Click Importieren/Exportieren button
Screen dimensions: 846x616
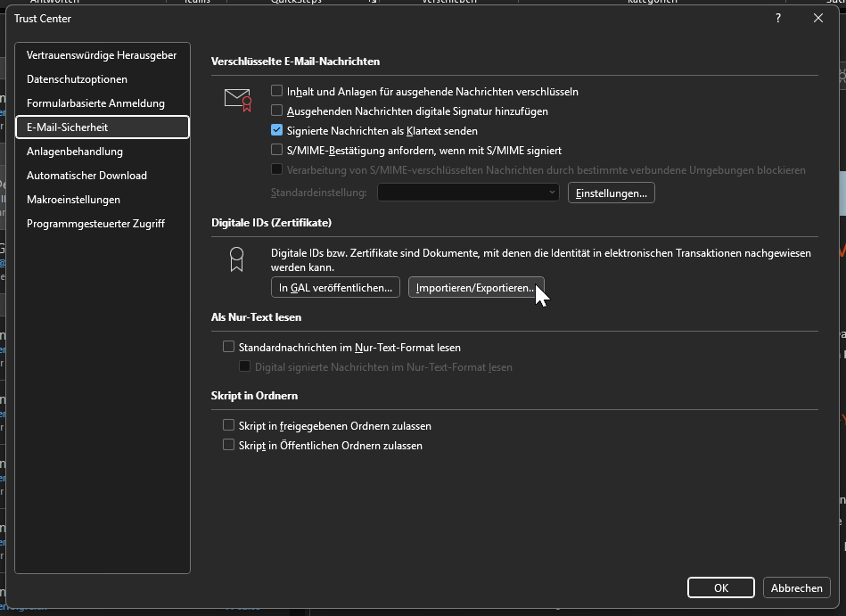coord(475,288)
